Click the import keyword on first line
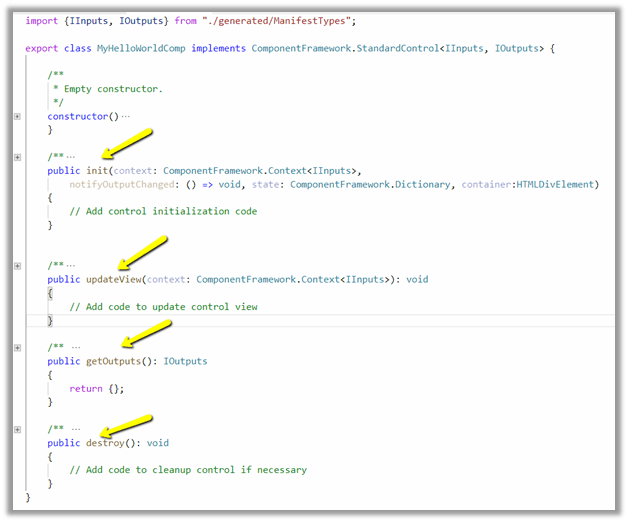The image size is (628, 522). 42,21
